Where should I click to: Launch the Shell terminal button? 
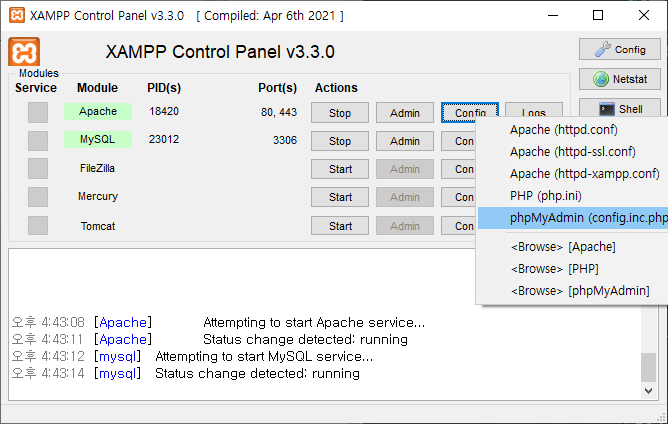click(619, 108)
